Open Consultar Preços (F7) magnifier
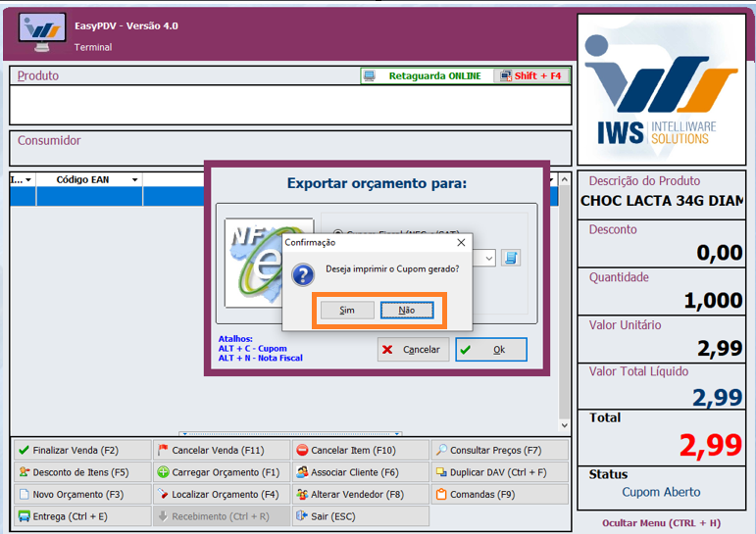The width and height of the screenshot is (756, 534). (x=441, y=451)
